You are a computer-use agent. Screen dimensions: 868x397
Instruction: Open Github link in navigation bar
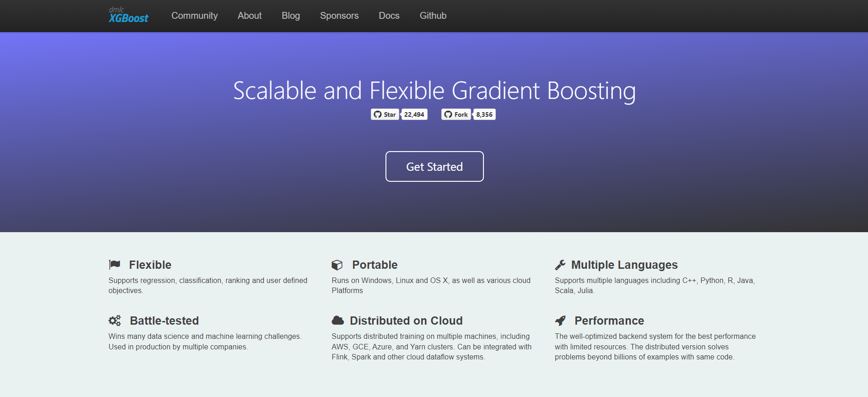click(x=433, y=16)
